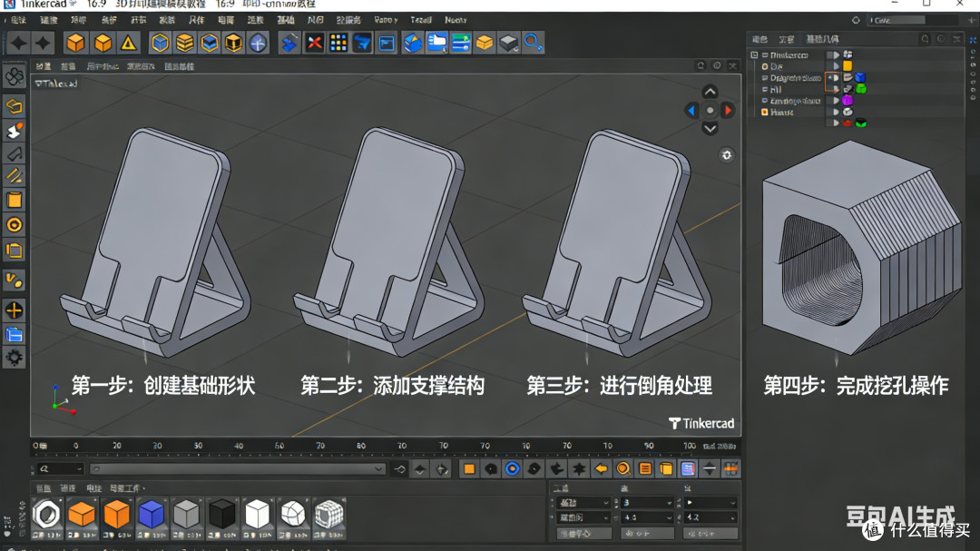Click the blue folder icon in the left sidebar
The height and width of the screenshot is (551, 980).
tap(15, 334)
